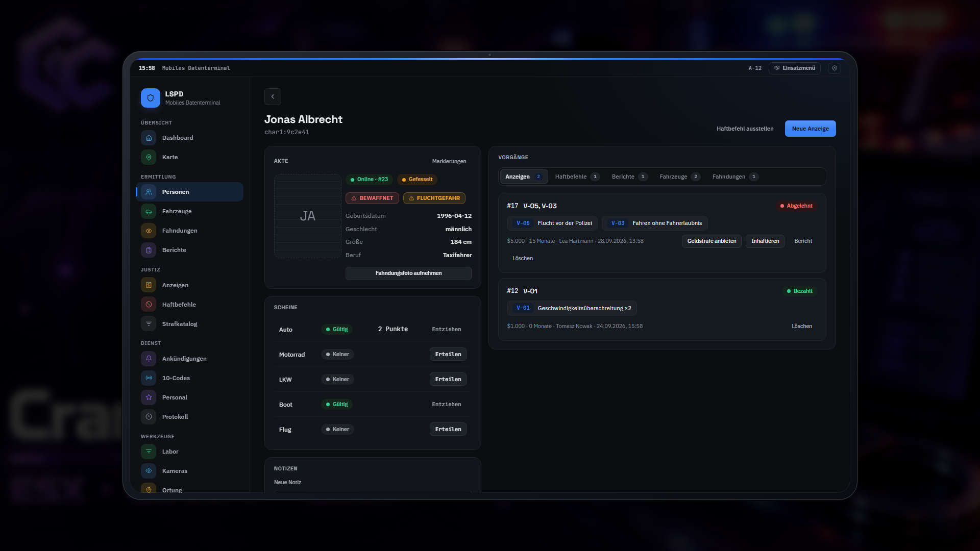The image size is (980, 551).
Task: Click the LSPD shield logo icon
Action: point(150,98)
